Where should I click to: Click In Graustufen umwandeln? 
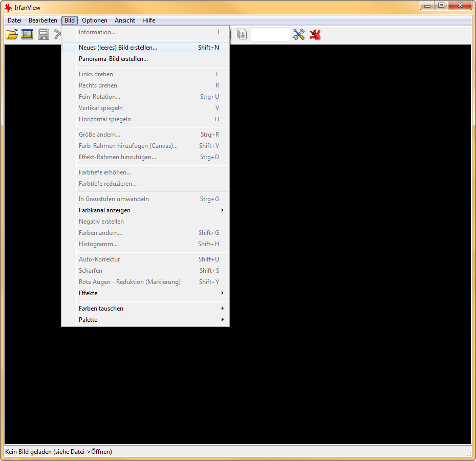145,199
